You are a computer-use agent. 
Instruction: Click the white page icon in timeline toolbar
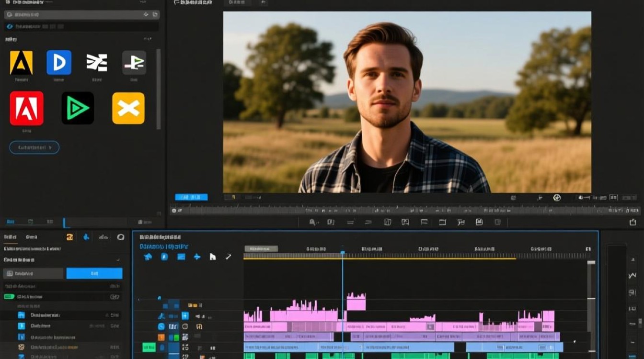click(212, 257)
